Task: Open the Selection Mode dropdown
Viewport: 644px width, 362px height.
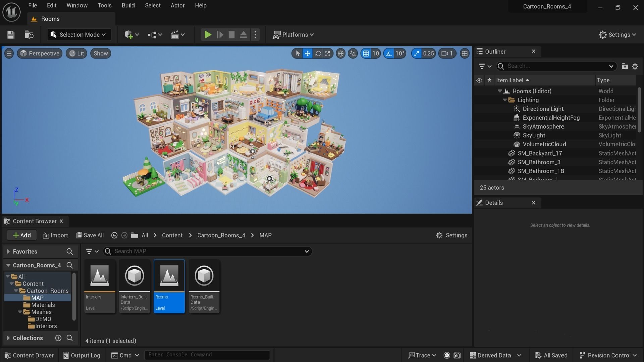Action: click(x=79, y=35)
